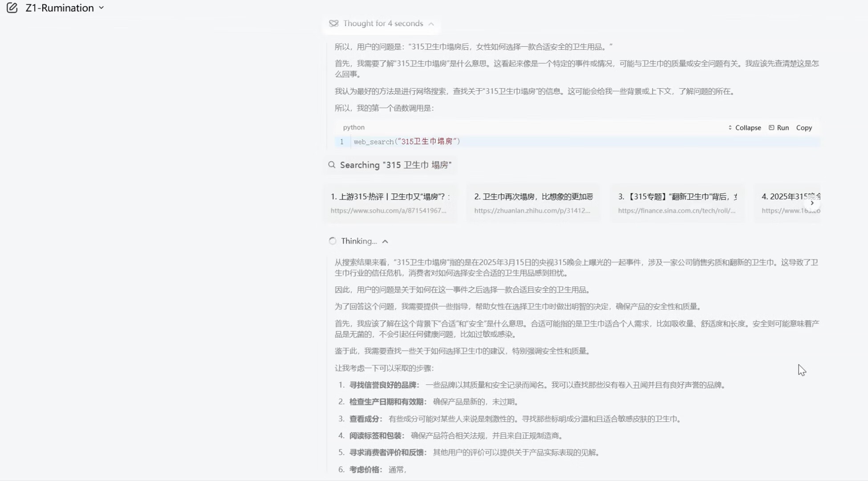Click the web_search code line
Image resolution: width=868 pixels, height=481 pixels.
click(x=407, y=142)
